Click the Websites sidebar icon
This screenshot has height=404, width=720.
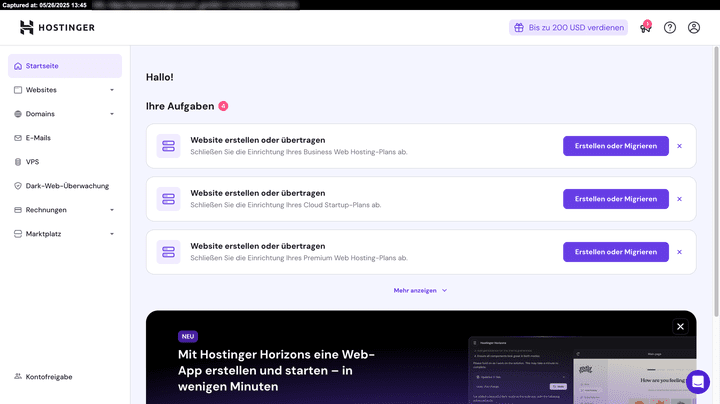point(18,90)
